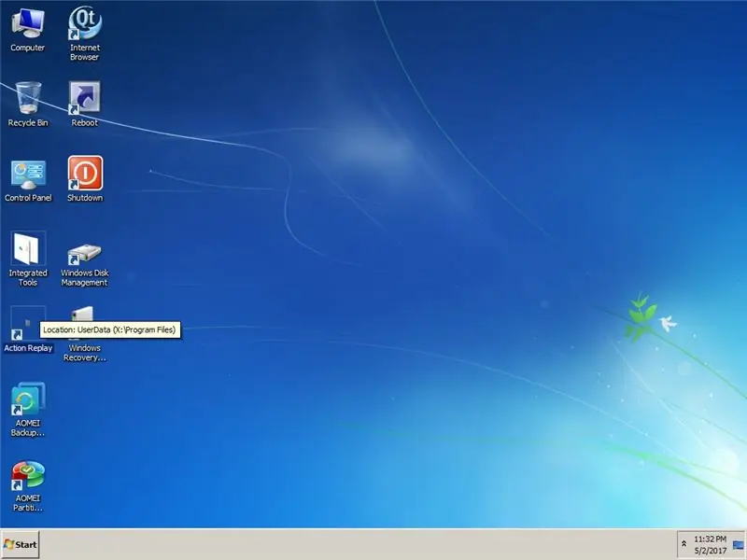Expand hidden system tray icons
Image resolution: width=747 pixels, height=560 pixels.
(x=684, y=544)
